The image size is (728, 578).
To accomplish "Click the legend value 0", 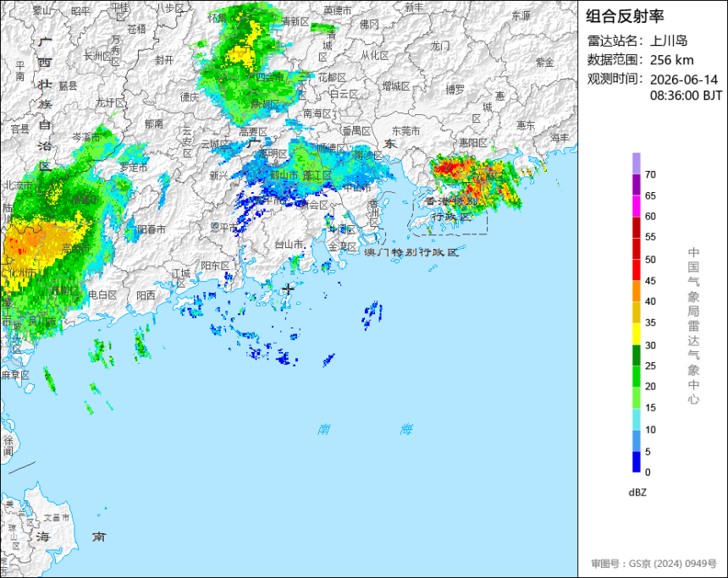I will tap(648, 472).
